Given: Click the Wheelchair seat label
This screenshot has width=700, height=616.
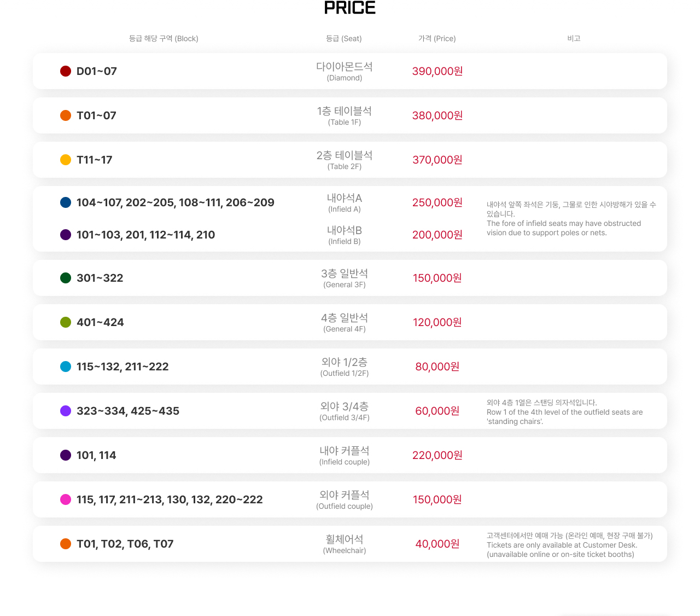Looking at the screenshot, I should (345, 544).
